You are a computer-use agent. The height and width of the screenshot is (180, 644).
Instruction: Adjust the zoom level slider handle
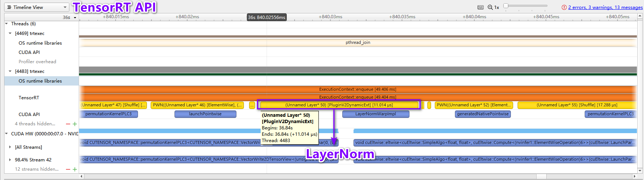(x=506, y=6)
